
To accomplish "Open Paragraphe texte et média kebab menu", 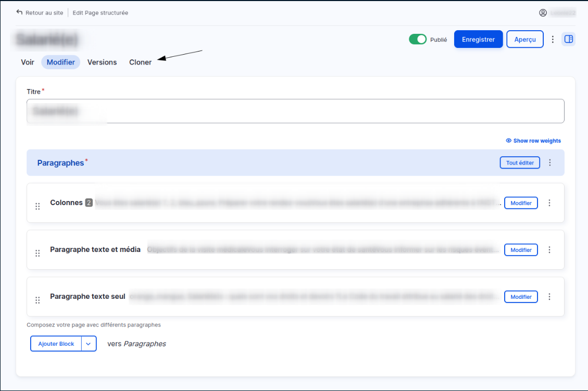I will pyautogui.click(x=549, y=250).
